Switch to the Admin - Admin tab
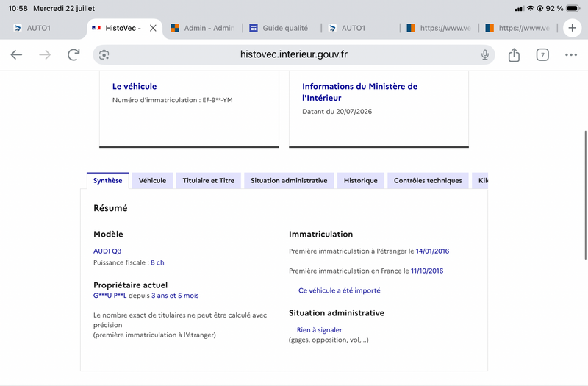 pyautogui.click(x=203, y=28)
